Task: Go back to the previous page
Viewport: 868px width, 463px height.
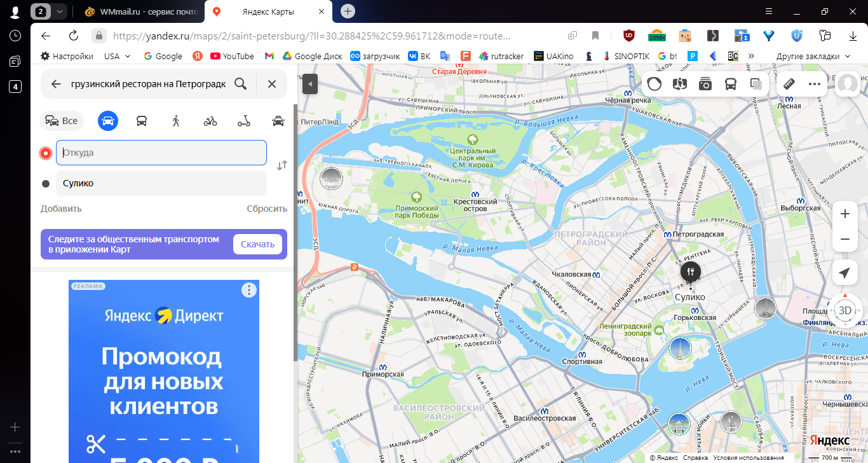Action: (46, 36)
